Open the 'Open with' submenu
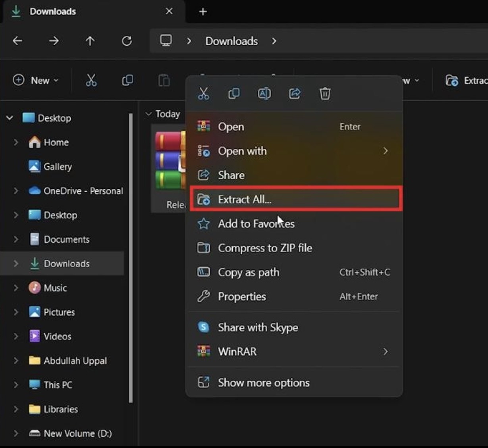 click(x=294, y=151)
